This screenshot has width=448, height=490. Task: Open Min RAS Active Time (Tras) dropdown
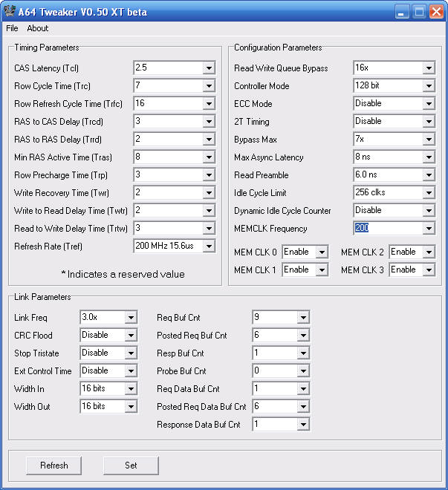click(x=209, y=157)
